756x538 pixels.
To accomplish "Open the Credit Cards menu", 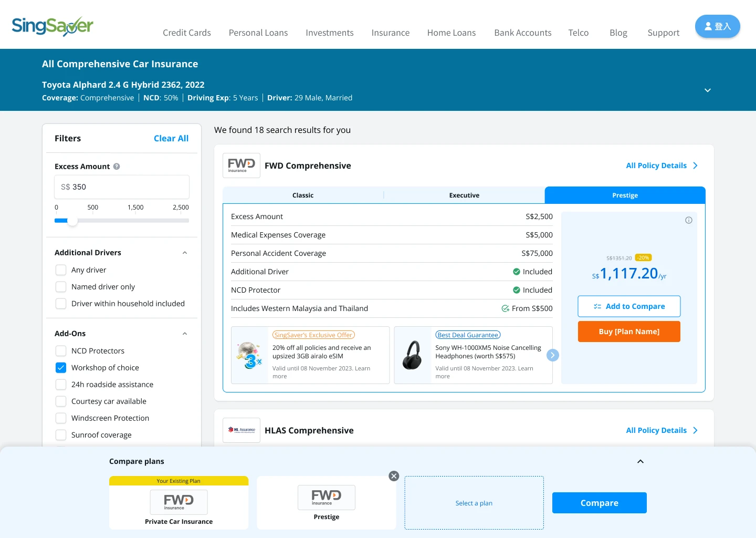I will pyautogui.click(x=187, y=33).
